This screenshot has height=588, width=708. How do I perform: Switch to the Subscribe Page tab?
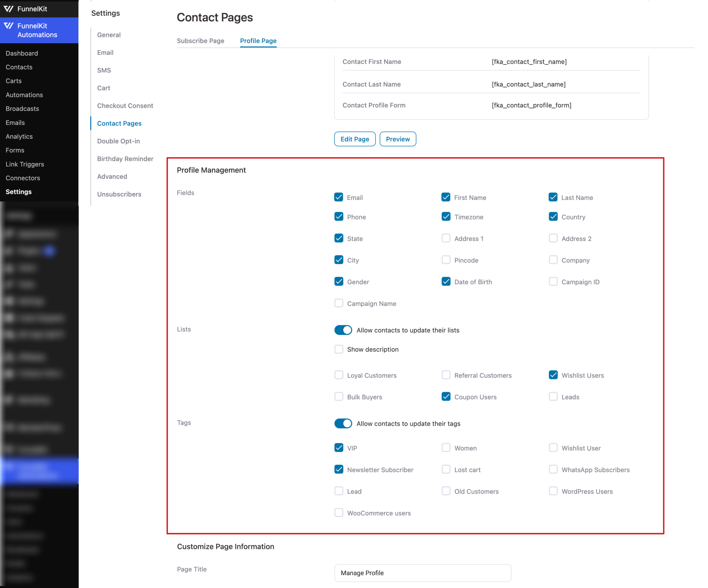tap(200, 41)
